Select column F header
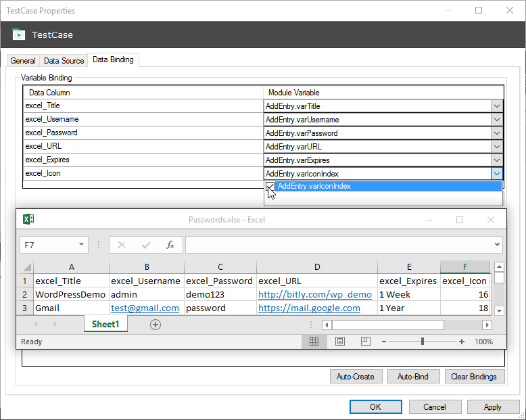The height and width of the screenshot is (420, 526). pos(465,267)
